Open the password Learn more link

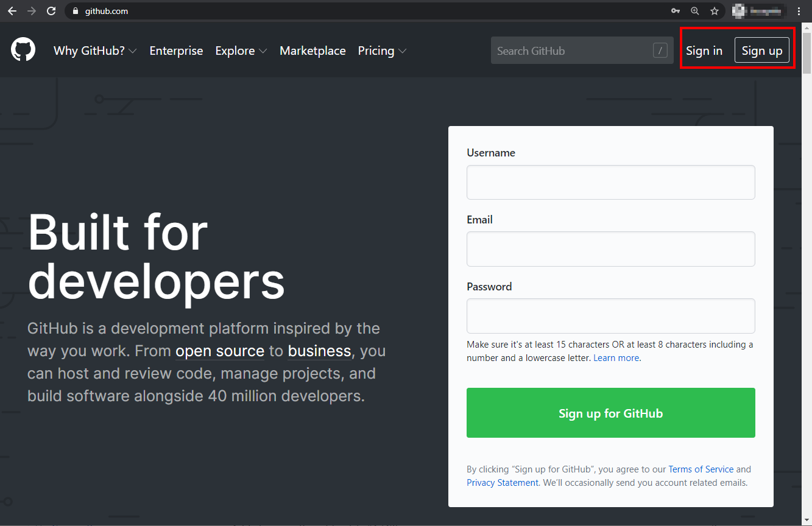tap(616, 357)
